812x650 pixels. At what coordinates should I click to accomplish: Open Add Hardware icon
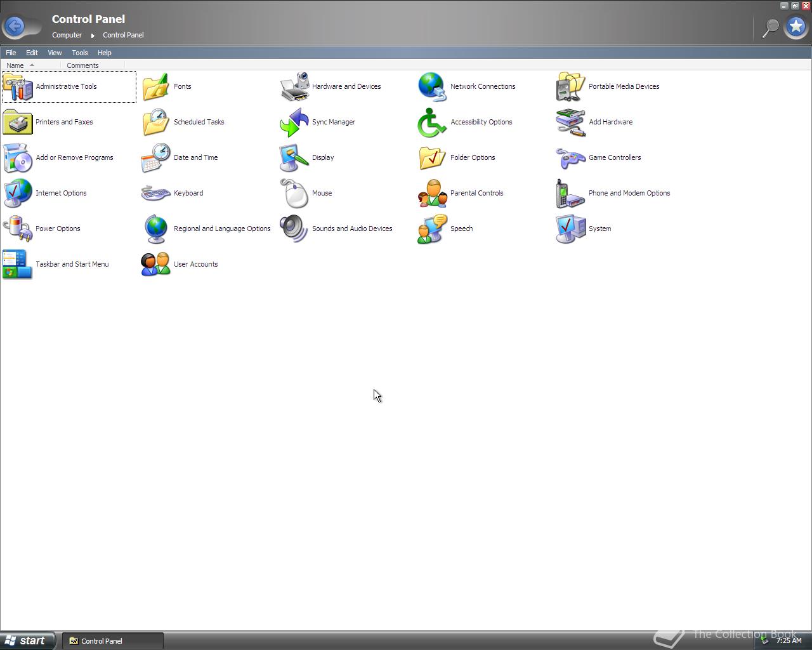click(571, 122)
